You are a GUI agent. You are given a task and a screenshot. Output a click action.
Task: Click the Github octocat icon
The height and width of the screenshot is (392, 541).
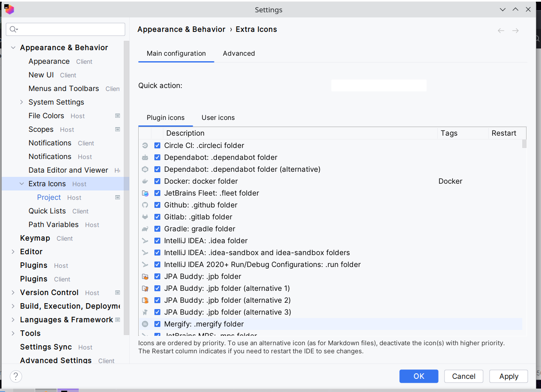tap(145, 205)
